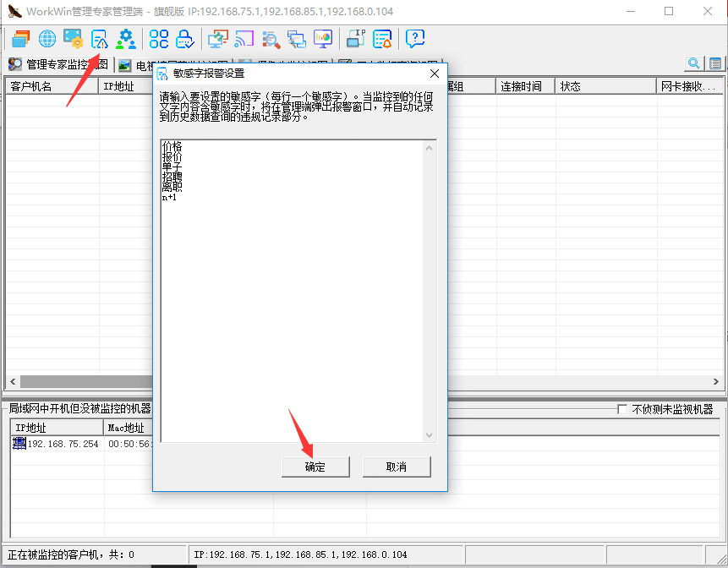The height and width of the screenshot is (568, 728).
Task: Click the client list's horizontal scrollbar thumb
Action: click(x=86, y=381)
